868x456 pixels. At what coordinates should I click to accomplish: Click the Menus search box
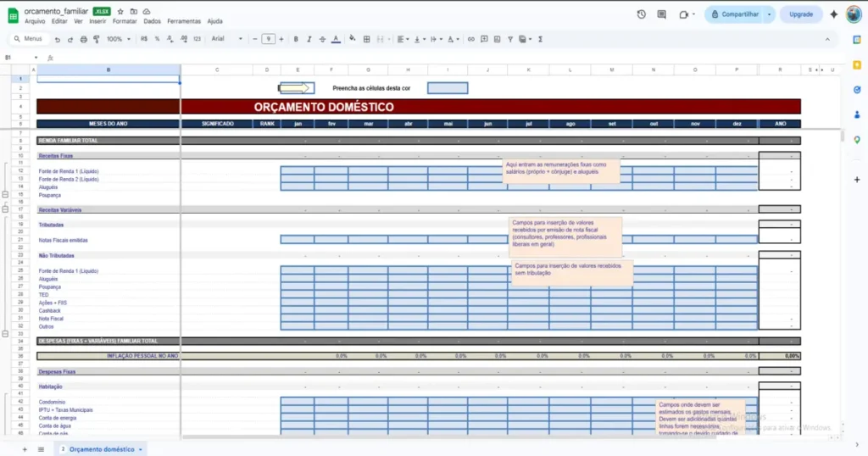28,39
